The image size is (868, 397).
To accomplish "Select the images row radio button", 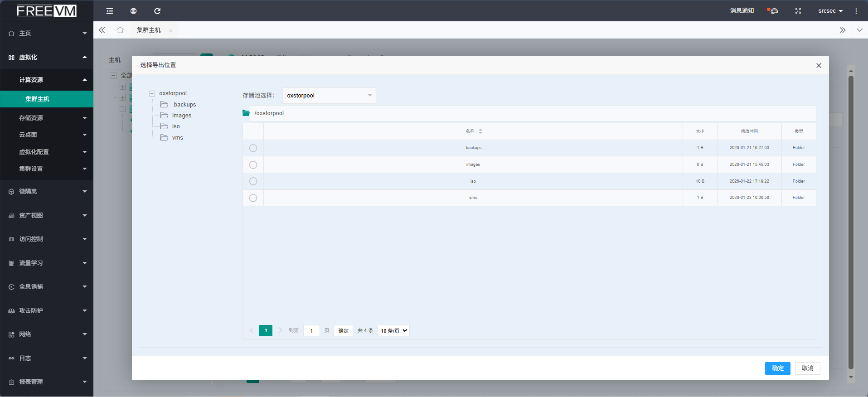I will coord(253,165).
